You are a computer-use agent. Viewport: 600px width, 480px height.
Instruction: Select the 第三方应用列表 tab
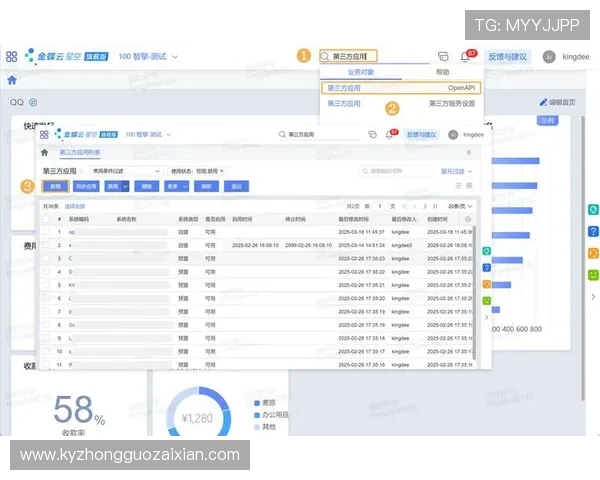(x=80, y=152)
